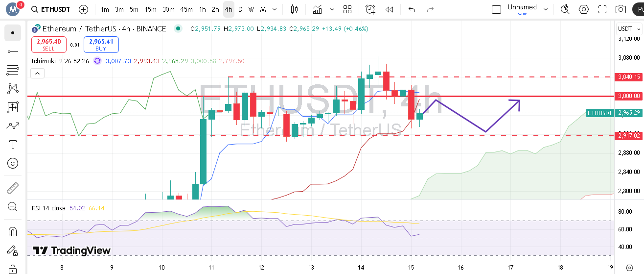Click the Ichimoku purple loading circle icon
Viewport: 644px width, 274px height.
click(97, 61)
